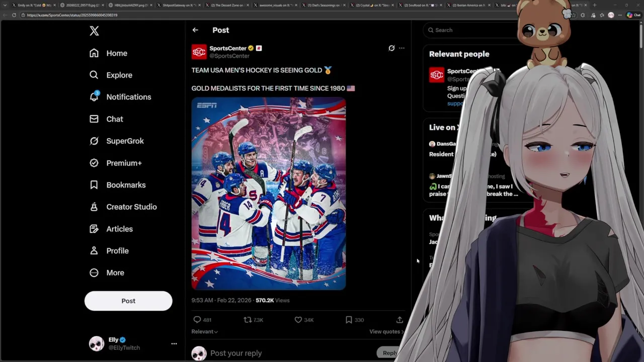This screenshot has width=644, height=362.
Task: Open the Explore page
Action: tap(111, 75)
